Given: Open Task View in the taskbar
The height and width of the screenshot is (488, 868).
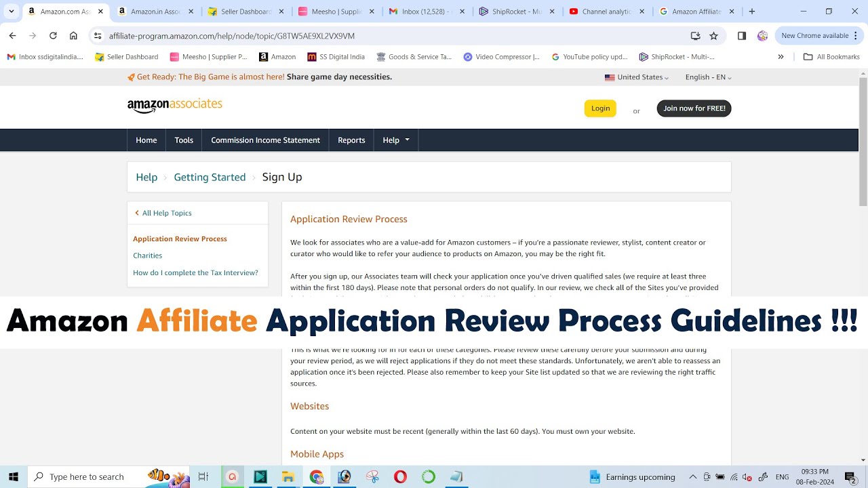Looking at the screenshot, I should [x=203, y=476].
